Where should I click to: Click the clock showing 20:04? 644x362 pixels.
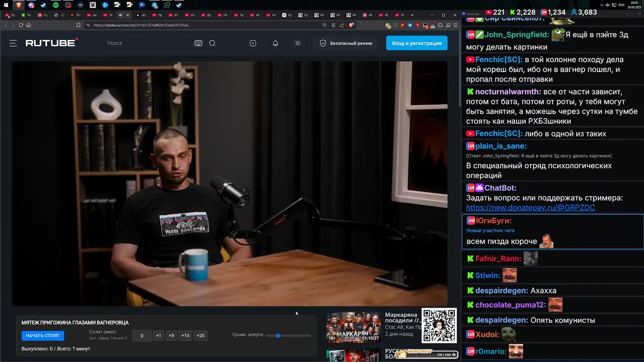click(x=635, y=4)
